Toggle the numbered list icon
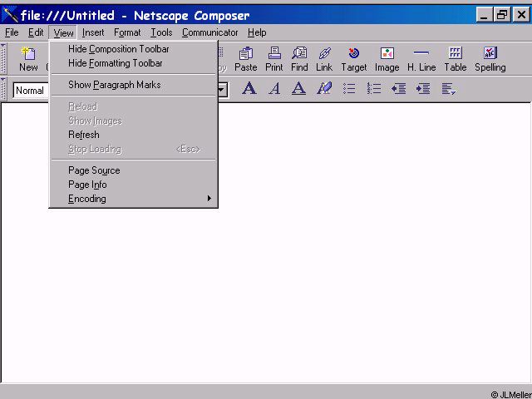Viewport: 532px width, 399px height. (374, 89)
